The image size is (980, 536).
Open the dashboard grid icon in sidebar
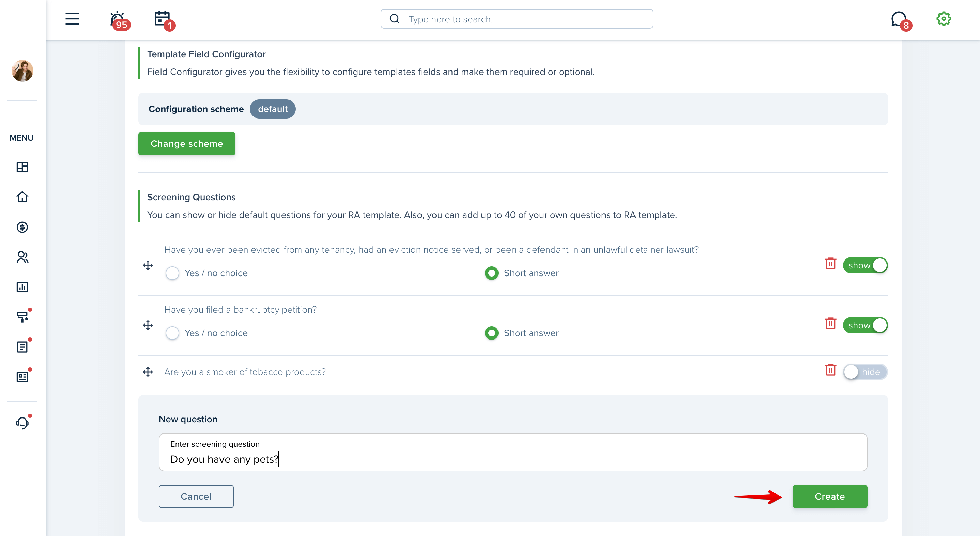[x=22, y=167]
